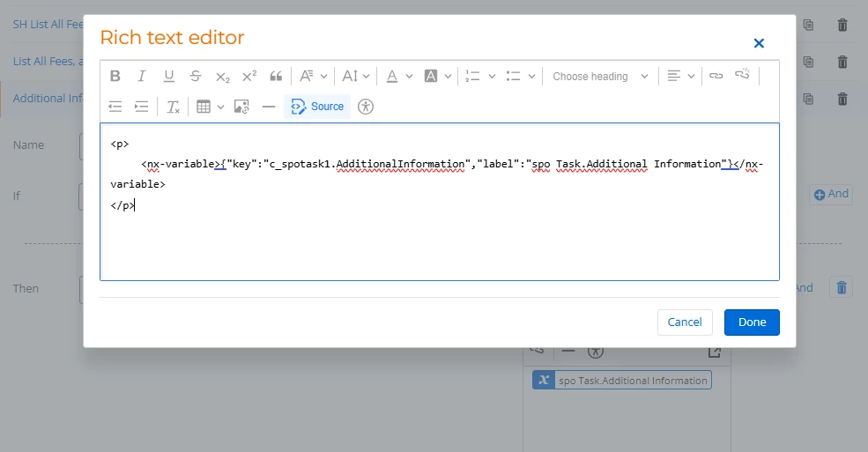This screenshot has height=452, width=868.
Task: Apply underline formatting
Action: (x=169, y=77)
